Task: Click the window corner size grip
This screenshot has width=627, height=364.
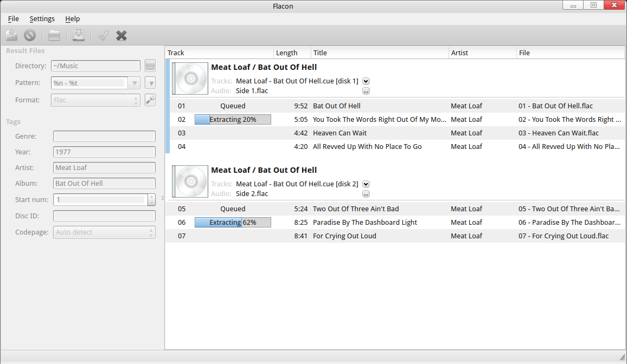Action: click(622, 357)
